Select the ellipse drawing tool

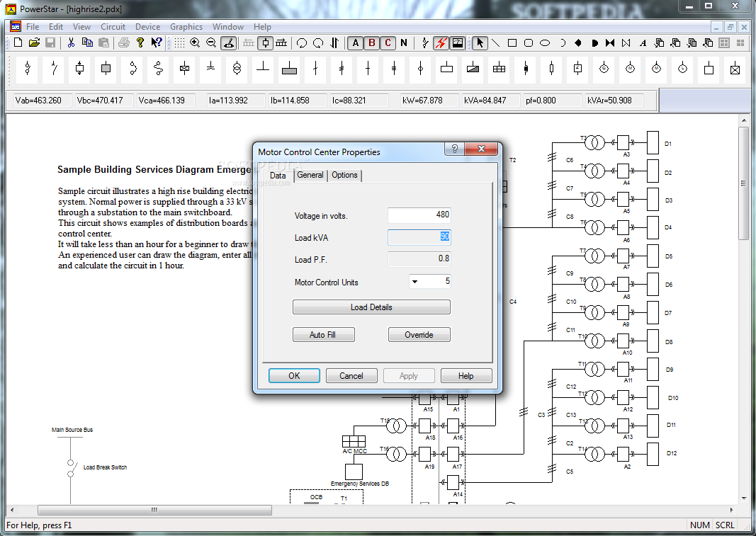(x=545, y=43)
